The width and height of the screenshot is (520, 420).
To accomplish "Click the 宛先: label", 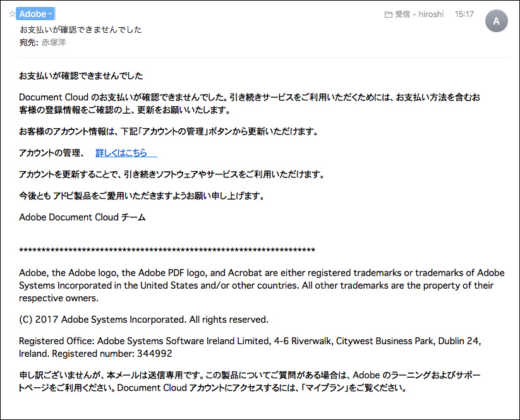I will [x=29, y=42].
